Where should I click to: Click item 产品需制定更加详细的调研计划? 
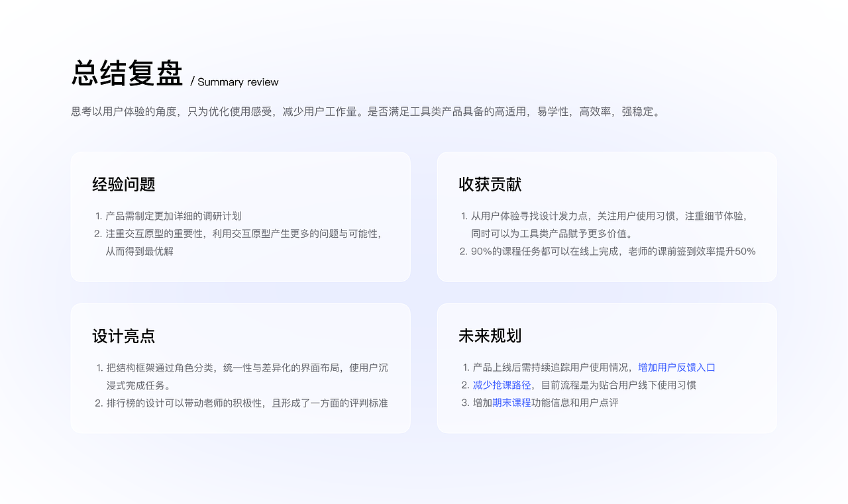pos(174,216)
